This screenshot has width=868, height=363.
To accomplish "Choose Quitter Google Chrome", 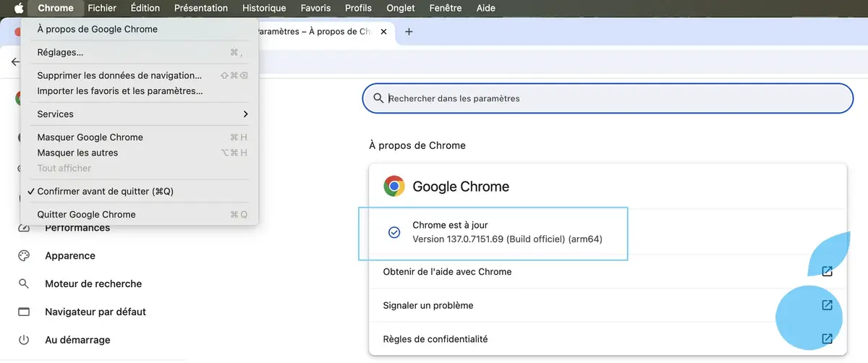I will pos(140,215).
